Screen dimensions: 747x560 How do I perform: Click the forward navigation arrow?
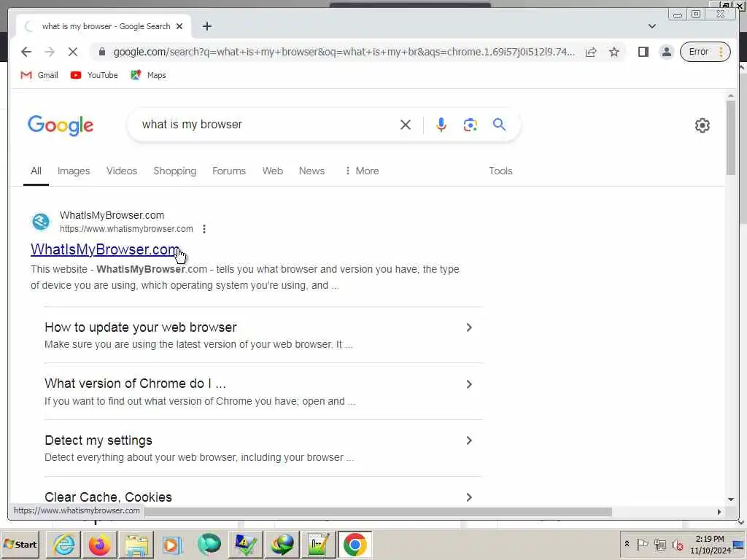tap(50, 52)
